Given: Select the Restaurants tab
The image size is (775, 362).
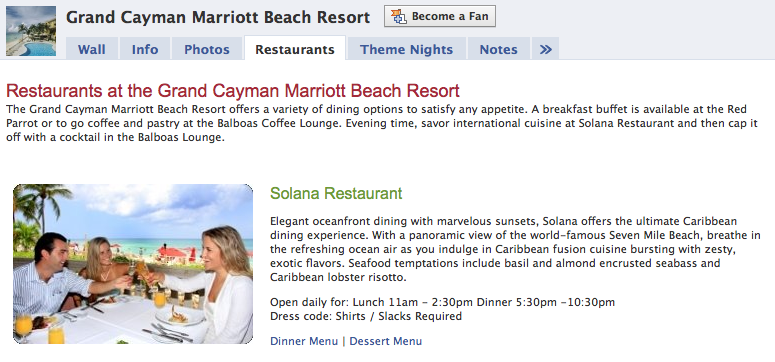Looking at the screenshot, I should 295,49.
